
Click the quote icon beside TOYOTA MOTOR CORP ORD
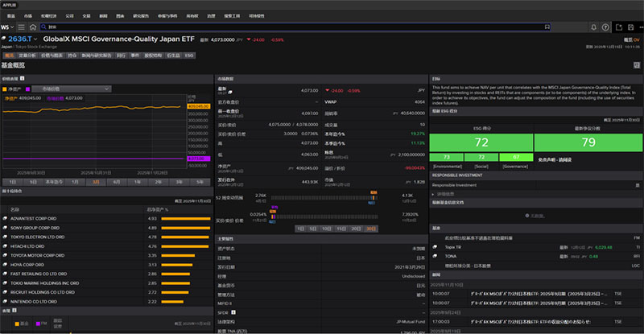click(5, 254)
